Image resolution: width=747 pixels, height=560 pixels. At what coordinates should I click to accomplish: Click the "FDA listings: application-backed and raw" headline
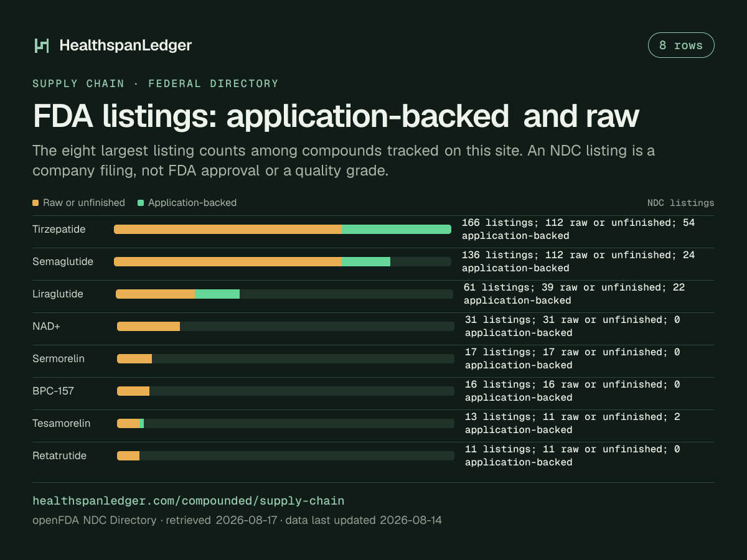pyautogui.click(x=336, y=116)
